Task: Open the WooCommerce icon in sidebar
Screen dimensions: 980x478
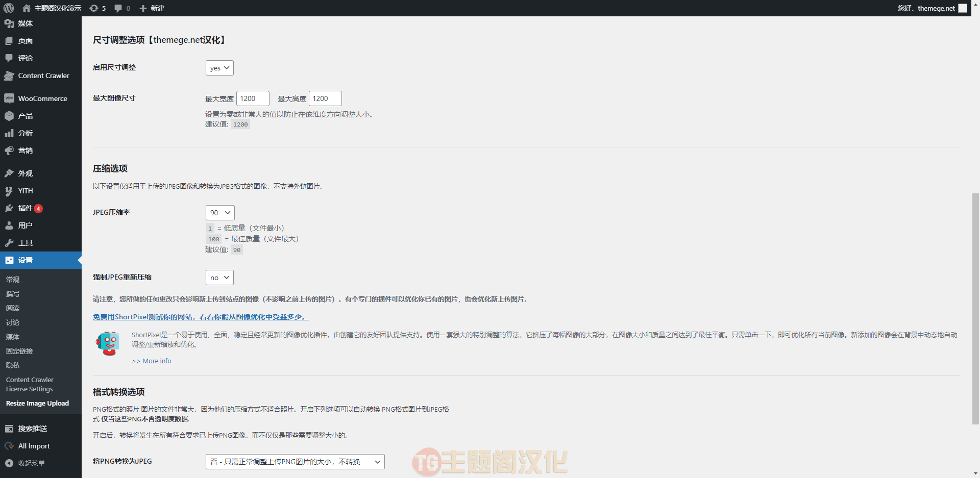Action: tap(9, 98)
